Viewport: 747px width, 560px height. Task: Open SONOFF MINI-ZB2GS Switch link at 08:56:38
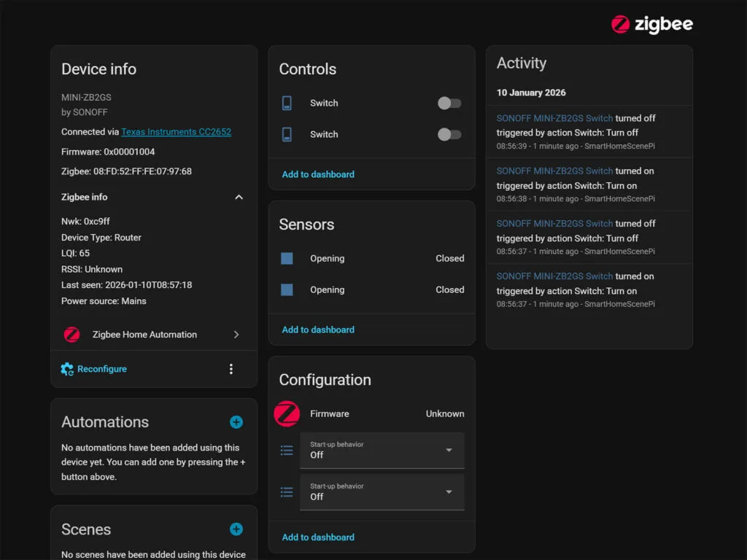click(554, 171)
